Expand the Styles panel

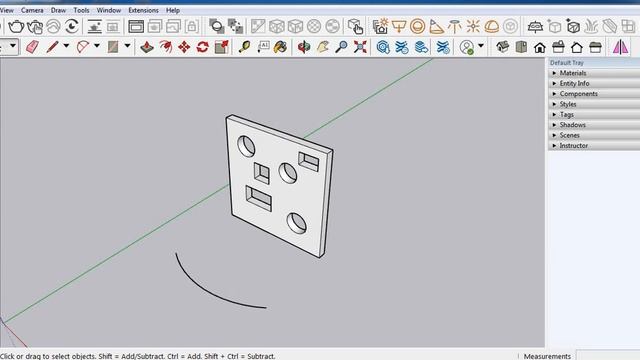coord(594,104)
